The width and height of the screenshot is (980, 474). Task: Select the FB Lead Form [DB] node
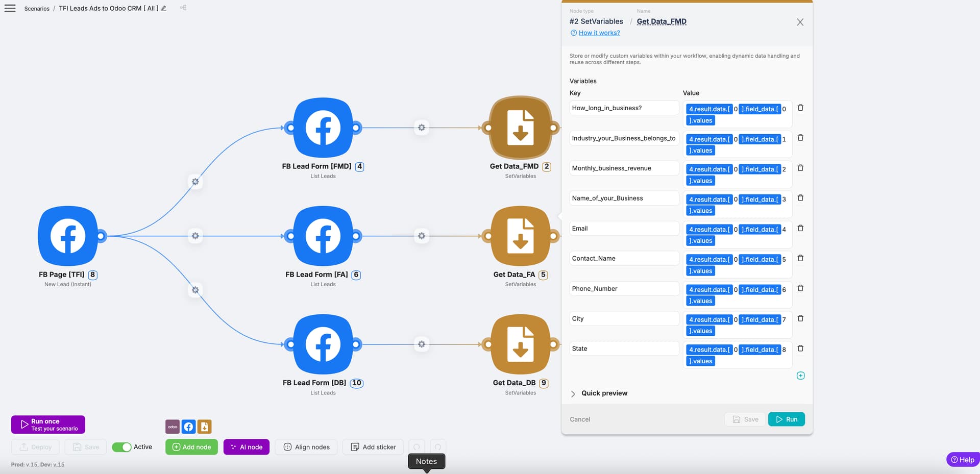click(x=323, y=344)
